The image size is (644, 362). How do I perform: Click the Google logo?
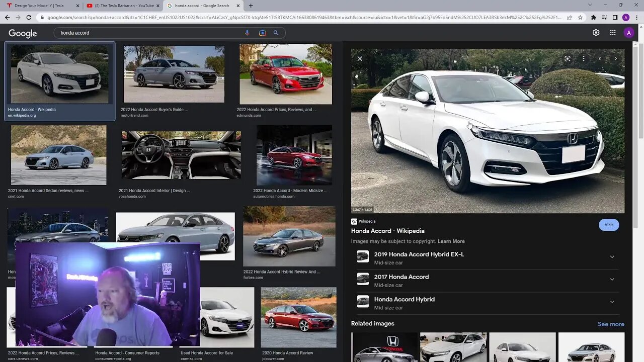coord(23,33)
